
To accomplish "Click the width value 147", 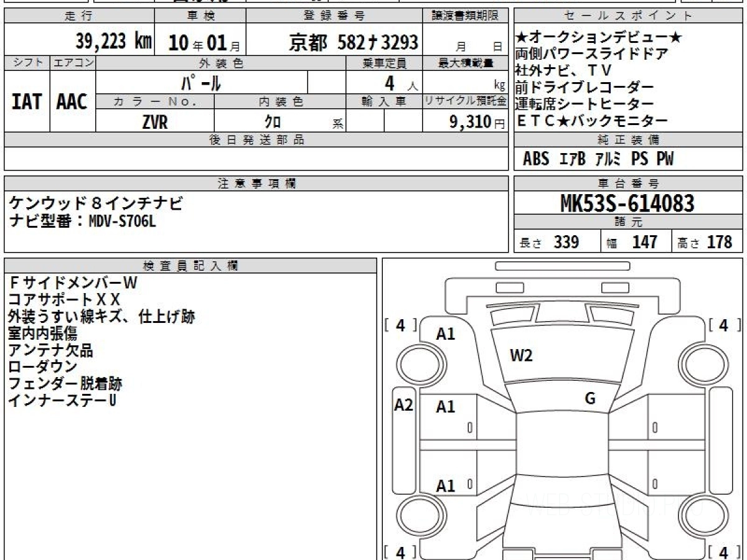I will pos(644,242).
